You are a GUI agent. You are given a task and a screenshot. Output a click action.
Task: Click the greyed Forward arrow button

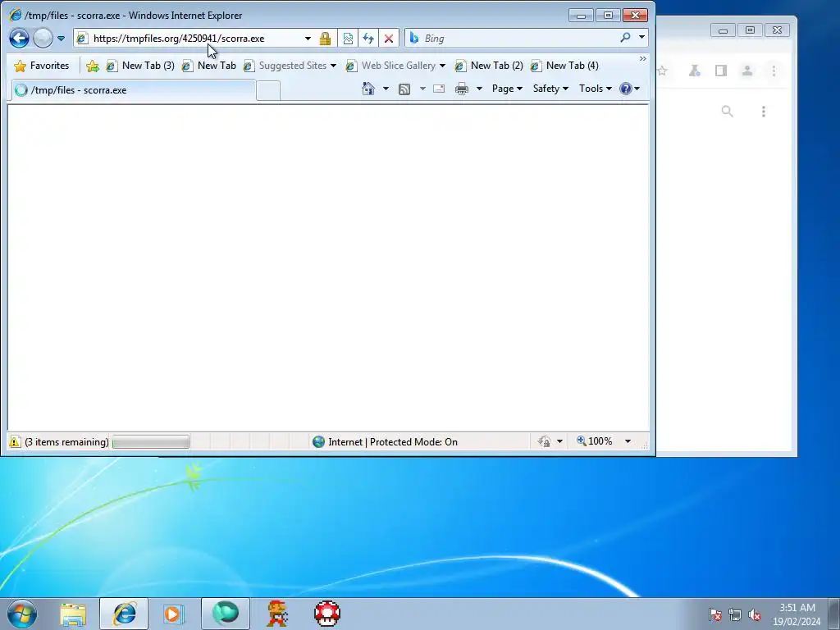[x=43, y=38]
